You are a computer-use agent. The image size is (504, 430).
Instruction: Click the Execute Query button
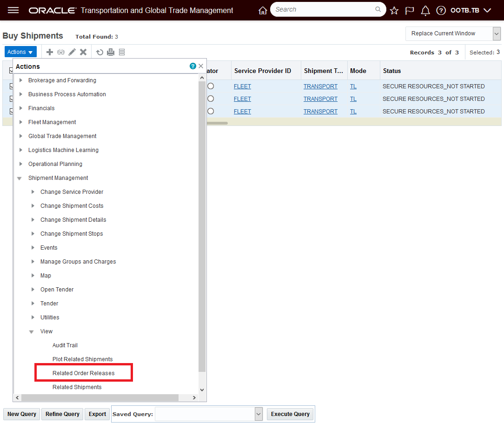pyautogui.click(x=290, y=414)
